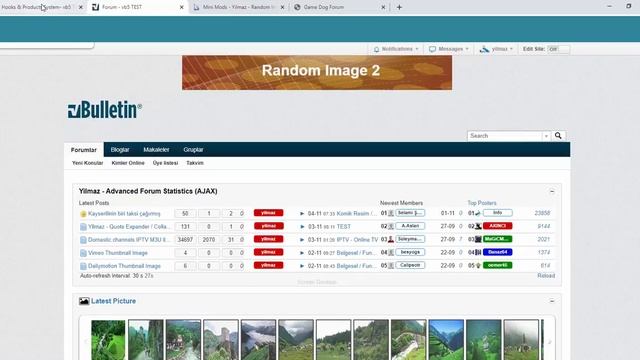The width and height of the screenshot is (640, 360).
Task: Open the Vimeo Thumbnail Image post
Action: (x=118, y=253)
